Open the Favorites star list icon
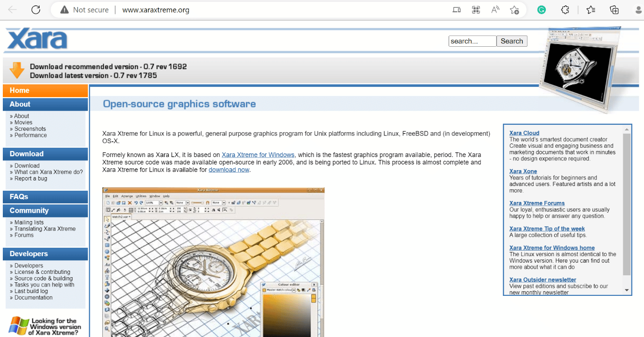This screenshot has width=644, height=337. coord(591,10)
